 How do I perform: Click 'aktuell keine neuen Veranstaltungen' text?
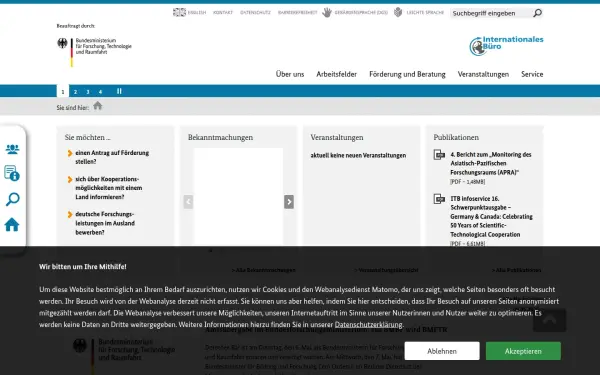[x=358, y=155]
